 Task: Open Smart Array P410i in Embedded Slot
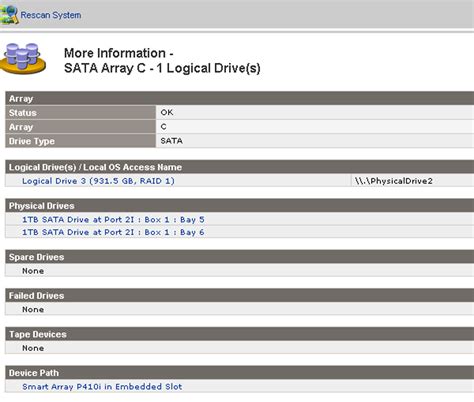coord(102,387)
